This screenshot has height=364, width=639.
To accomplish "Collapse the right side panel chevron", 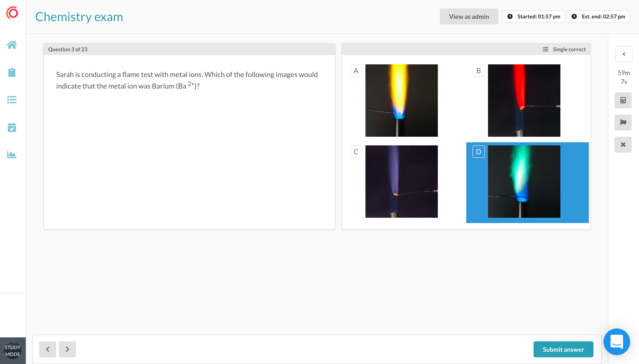I will pyautogui.click(x=624, y=54).
